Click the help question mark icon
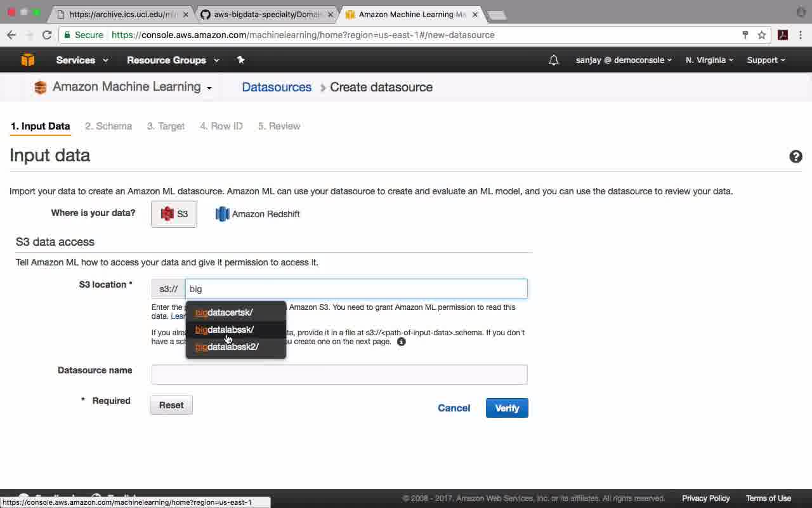812x508 pixels. [x=796, y=156]
